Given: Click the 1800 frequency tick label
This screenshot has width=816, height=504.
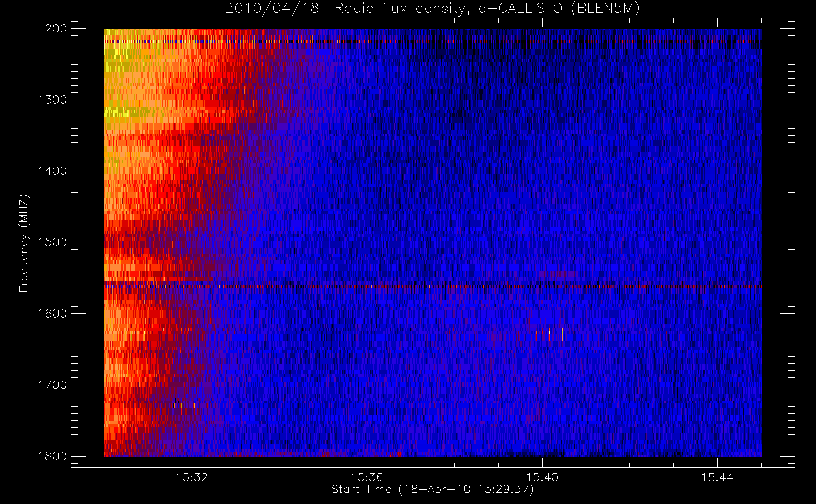Looking at the screenshot, I should tap(52, 456).
